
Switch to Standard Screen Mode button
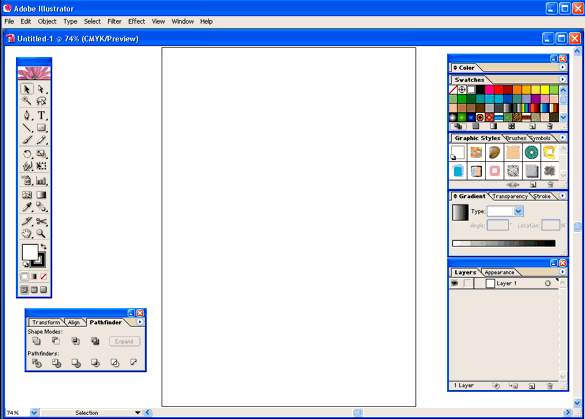click(x=24, y=290)
